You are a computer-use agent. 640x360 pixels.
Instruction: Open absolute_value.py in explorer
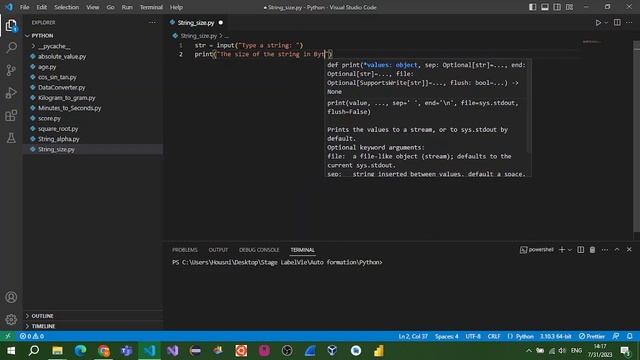point(62,56)
